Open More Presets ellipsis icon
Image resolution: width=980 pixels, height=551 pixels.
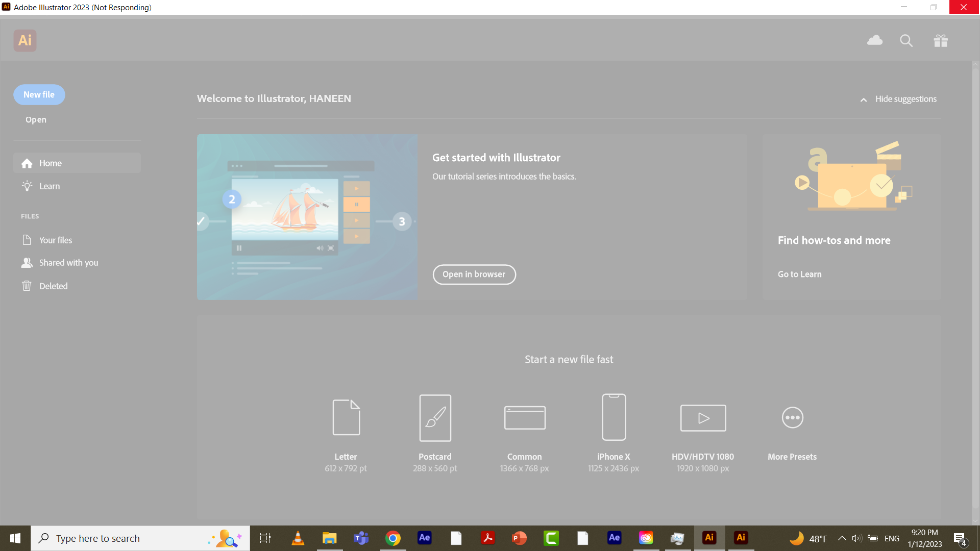point(793,418)
